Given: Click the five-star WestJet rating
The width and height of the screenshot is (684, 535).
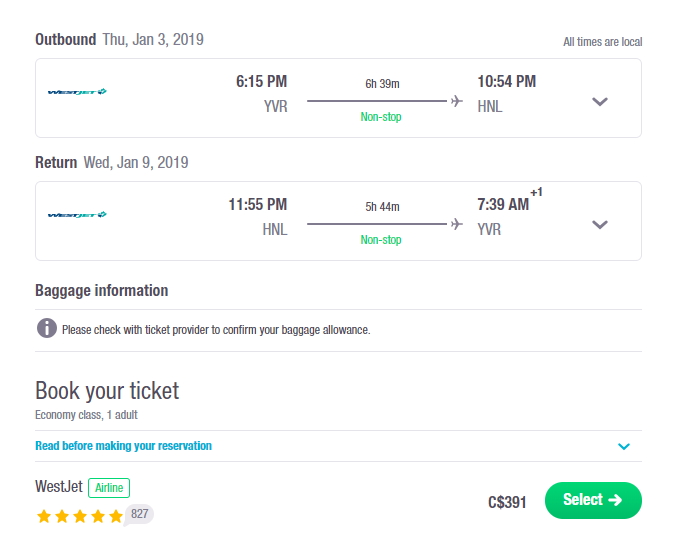Looking at the screenshot, I should (x=80, y=516).
